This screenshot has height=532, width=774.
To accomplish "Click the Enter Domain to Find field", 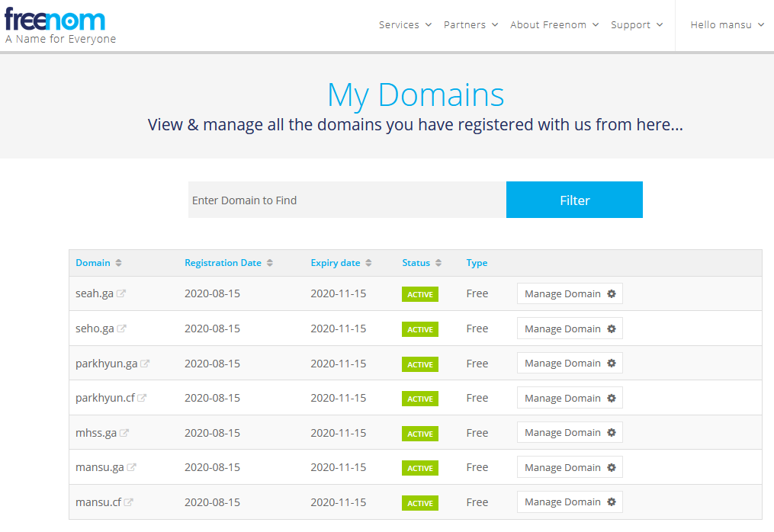I will pyautogui.click(x=347, y=200).
